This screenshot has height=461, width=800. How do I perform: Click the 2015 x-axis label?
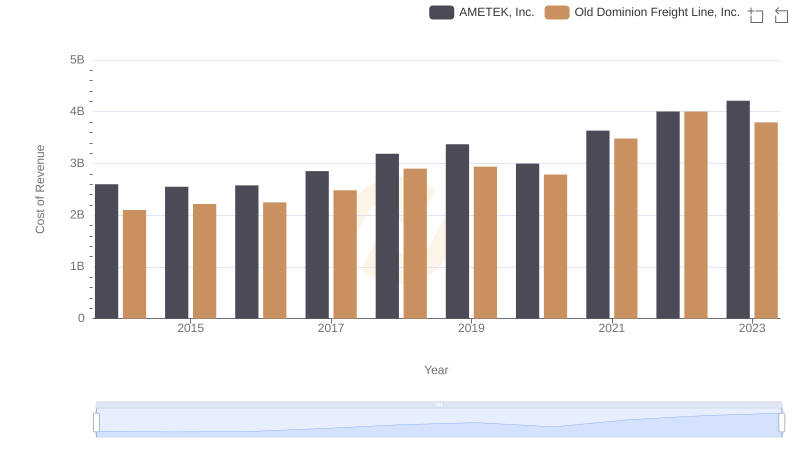click(x=191, y=328)
